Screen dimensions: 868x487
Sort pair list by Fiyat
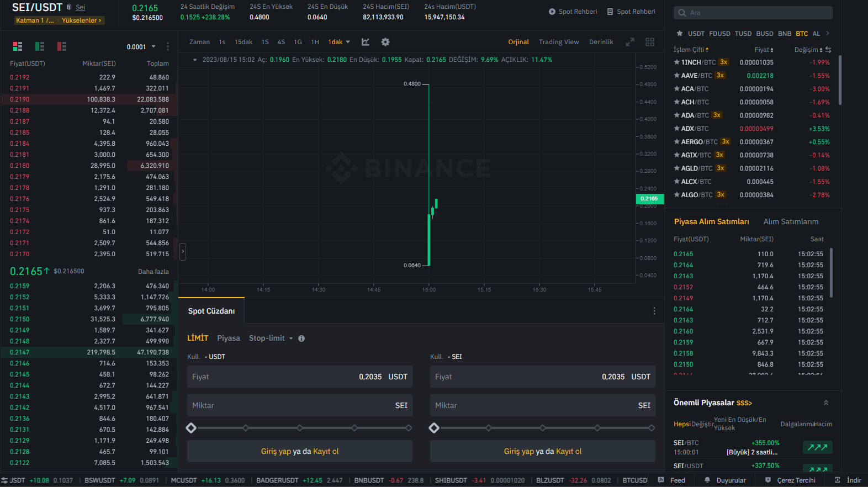764,50
